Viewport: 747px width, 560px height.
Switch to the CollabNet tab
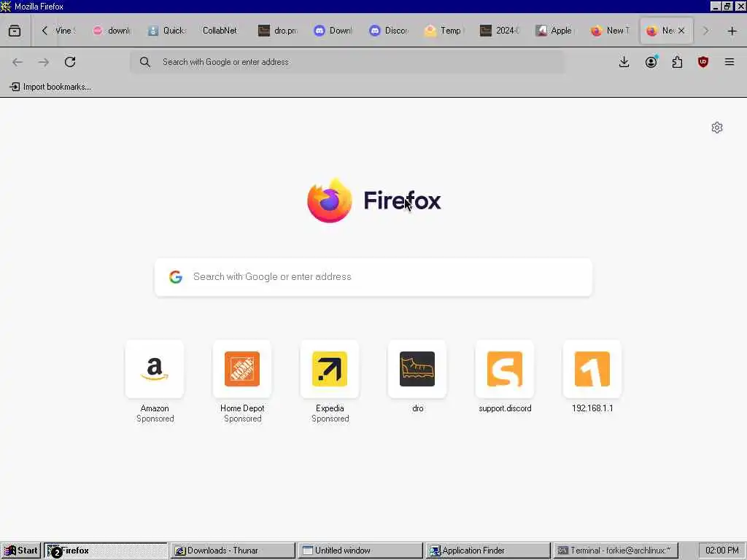pos(220,31)
